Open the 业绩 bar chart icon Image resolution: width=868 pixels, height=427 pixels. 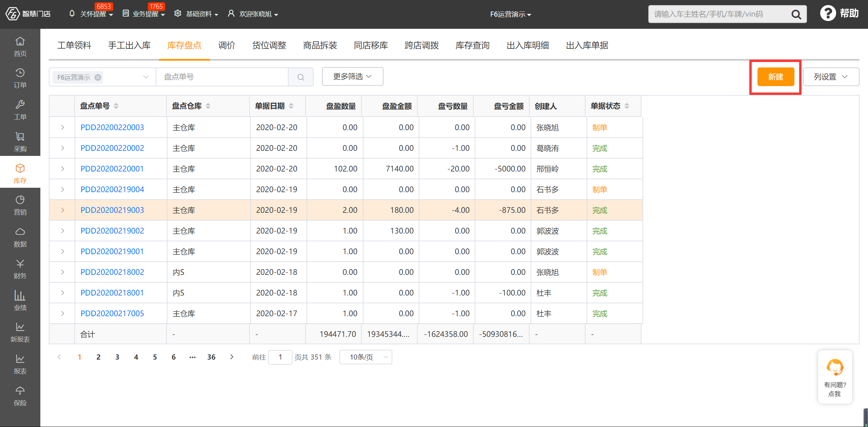(20, 301)
